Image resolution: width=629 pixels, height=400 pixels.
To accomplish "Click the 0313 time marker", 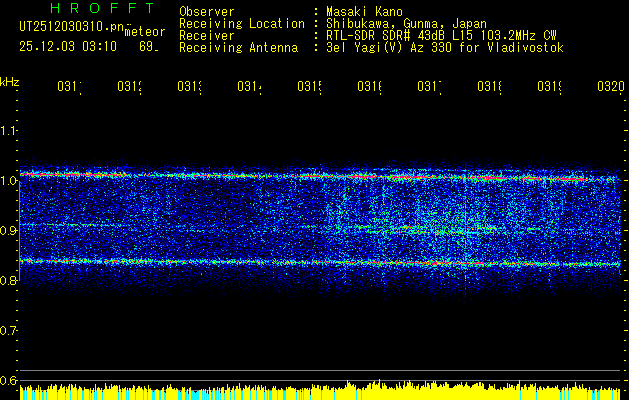I will click(x=189, y=87).
